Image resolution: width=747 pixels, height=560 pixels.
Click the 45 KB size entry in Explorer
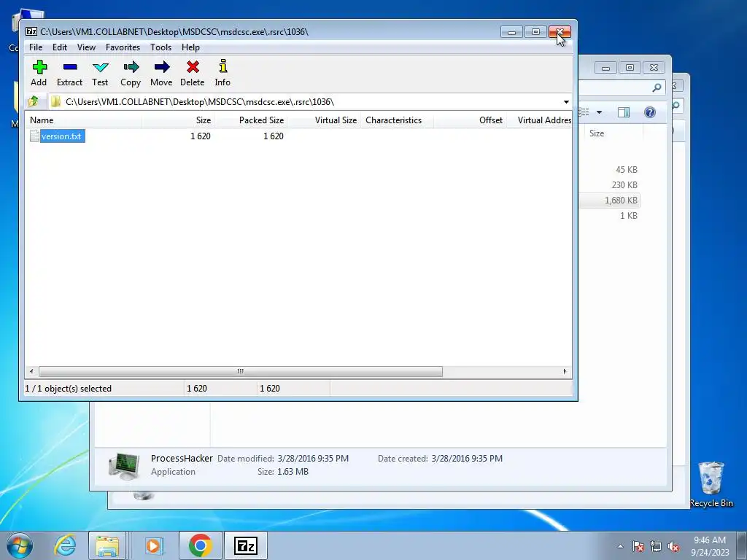(626, 169)
